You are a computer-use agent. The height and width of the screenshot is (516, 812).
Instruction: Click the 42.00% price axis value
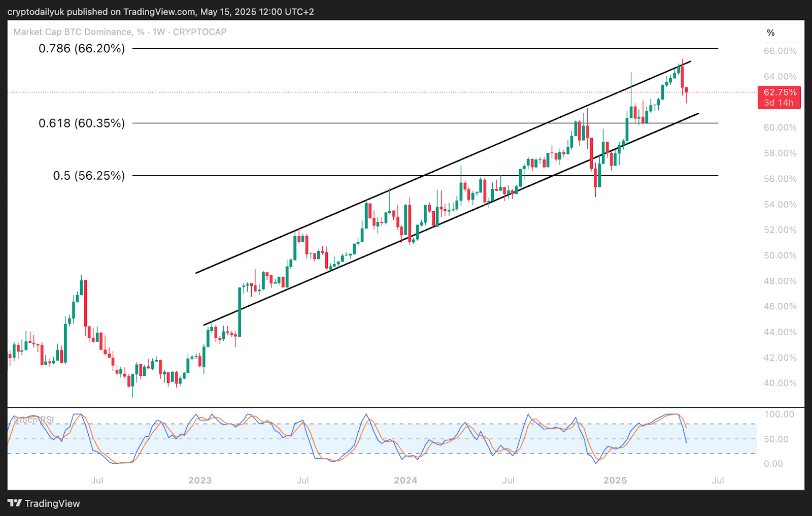[x=780, y=358]
